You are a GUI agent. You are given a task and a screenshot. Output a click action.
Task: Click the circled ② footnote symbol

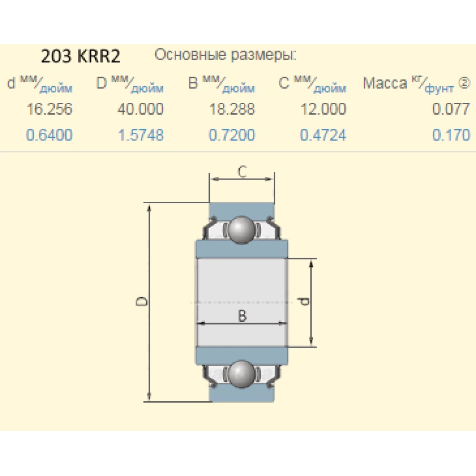[x=465, y=81]
